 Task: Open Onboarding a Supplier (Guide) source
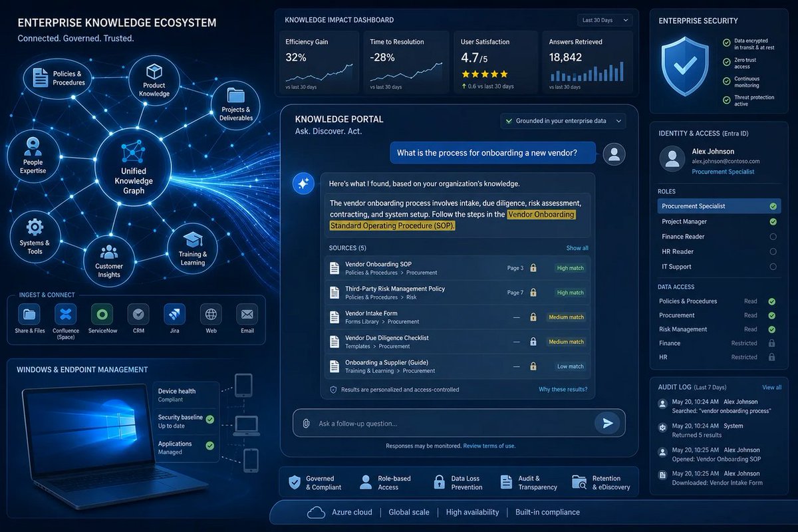click(x=457, y=366)
